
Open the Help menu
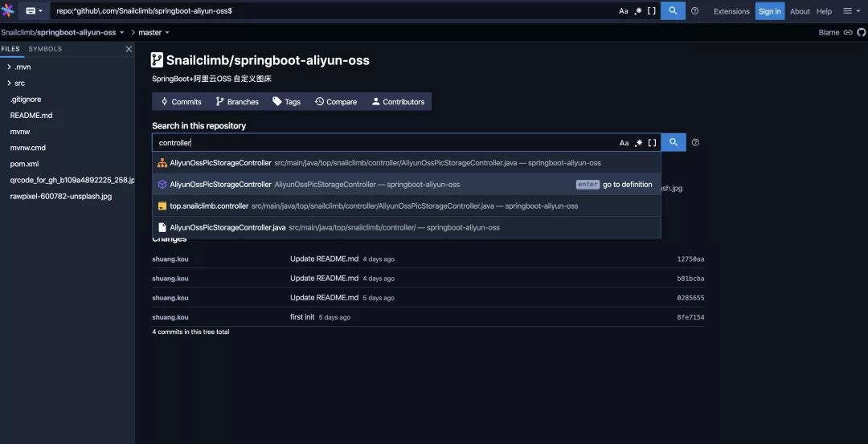point(824,11)
